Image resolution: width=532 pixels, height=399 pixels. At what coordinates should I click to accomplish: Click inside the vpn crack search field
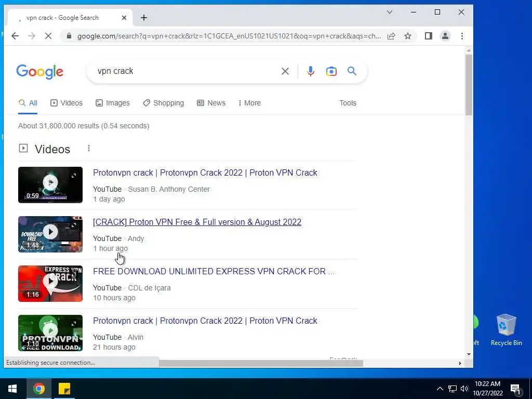pyautogui.click(x=187, y=71)
